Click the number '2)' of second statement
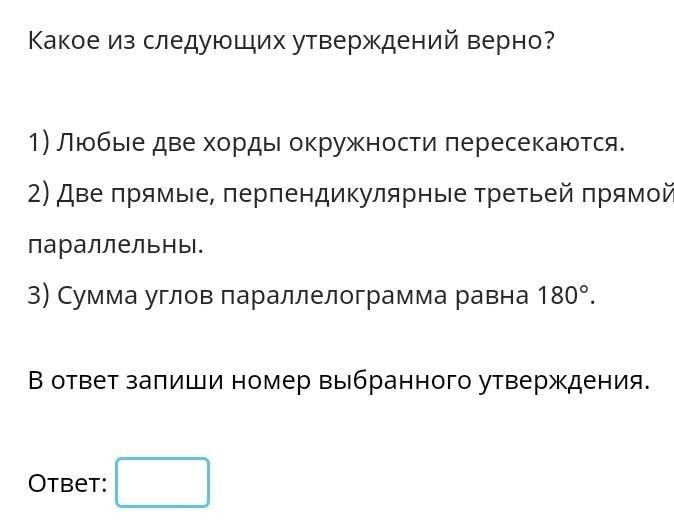 coord(39,193)
